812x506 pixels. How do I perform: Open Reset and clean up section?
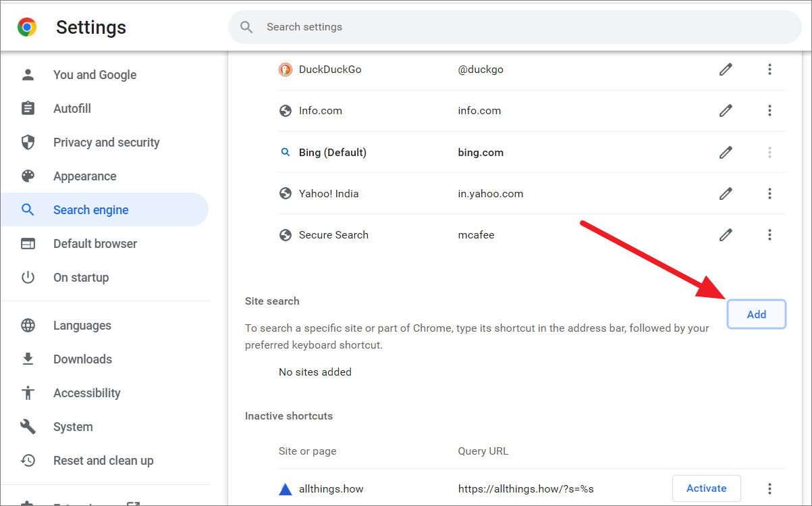click(105, 461)
